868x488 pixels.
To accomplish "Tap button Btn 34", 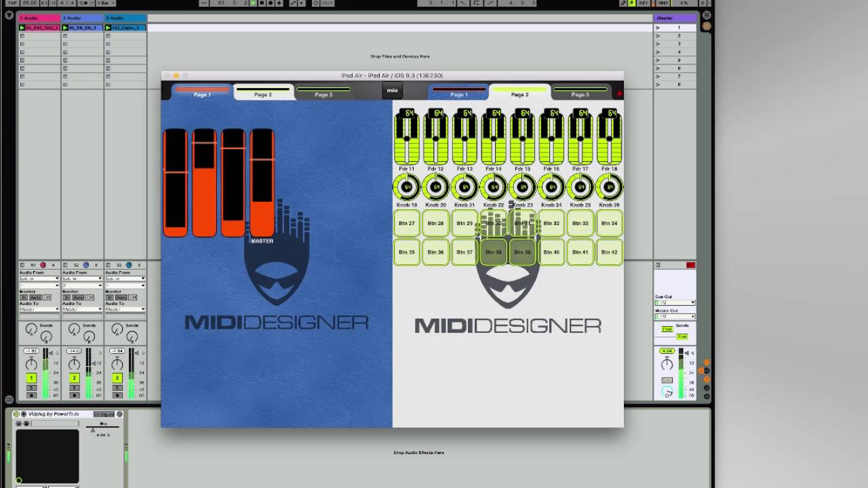I will (x=609, y=223).
